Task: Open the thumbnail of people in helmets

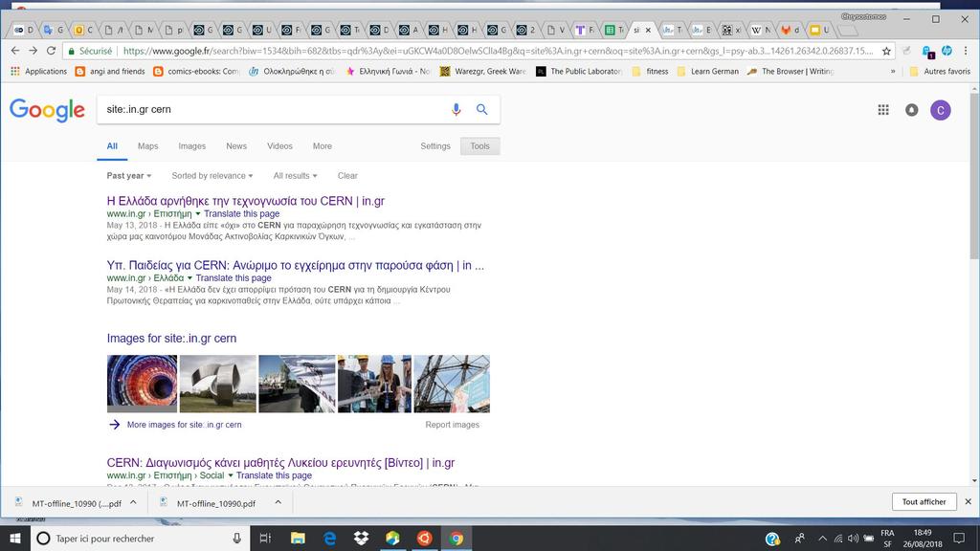Action: tap(374, 385)
